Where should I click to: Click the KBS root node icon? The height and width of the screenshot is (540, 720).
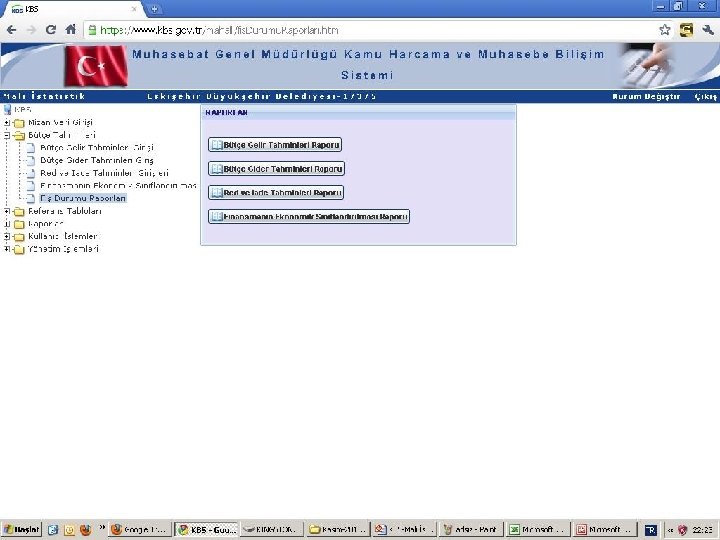tap(7, 110)
